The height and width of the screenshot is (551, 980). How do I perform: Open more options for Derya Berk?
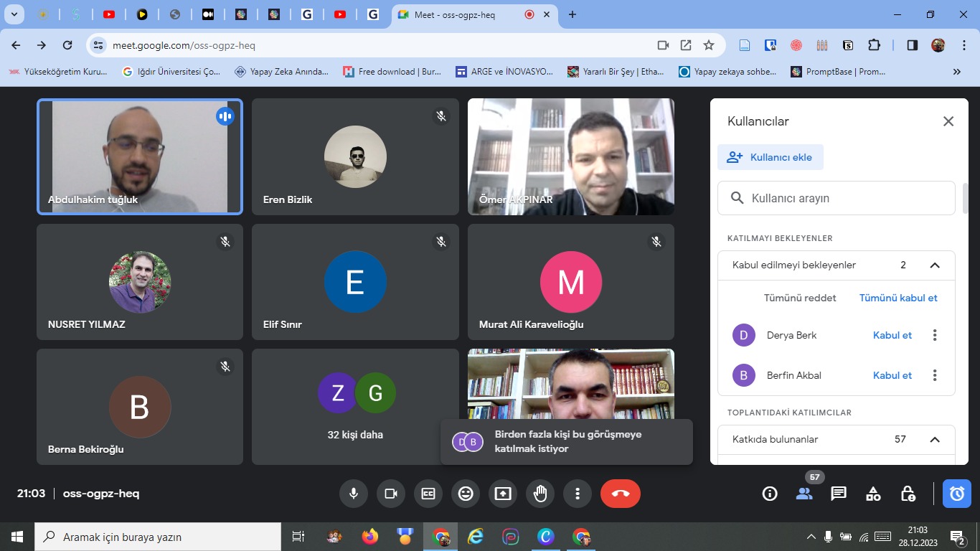point(935,335)
